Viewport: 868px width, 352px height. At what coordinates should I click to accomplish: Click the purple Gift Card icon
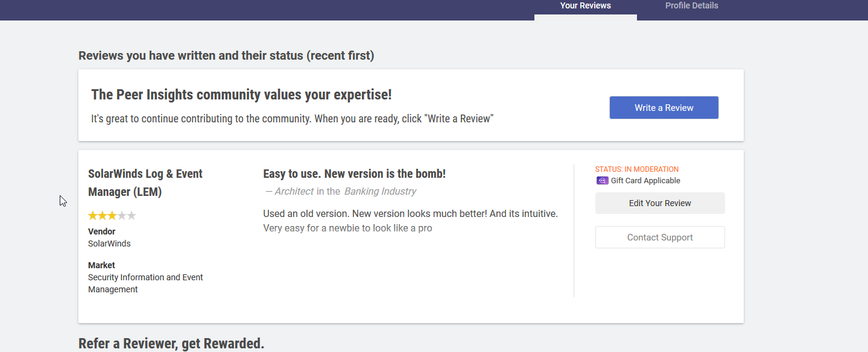pos(602,181)
